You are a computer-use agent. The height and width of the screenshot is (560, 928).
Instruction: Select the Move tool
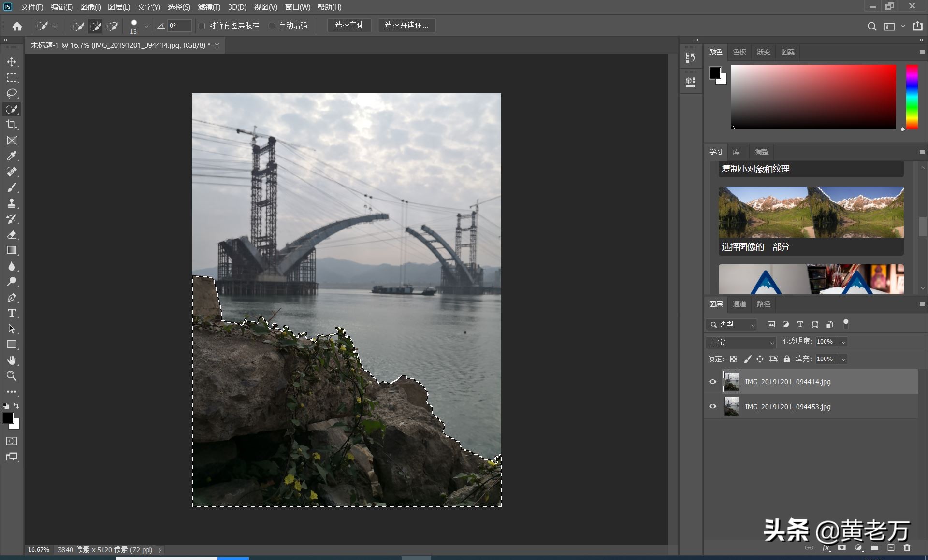coord(12,62)
